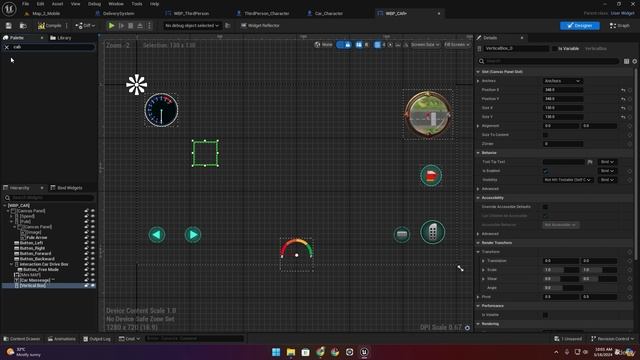Enable the Is Variable checkbox
This screenshot has width=640, height=360.
click(x=554, y=49)
